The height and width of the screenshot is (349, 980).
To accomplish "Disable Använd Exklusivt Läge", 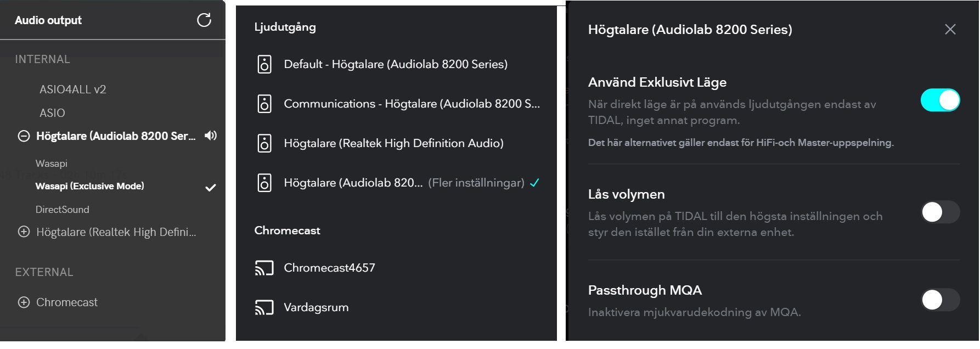I will pyautogui.click(x=939, y=99).
